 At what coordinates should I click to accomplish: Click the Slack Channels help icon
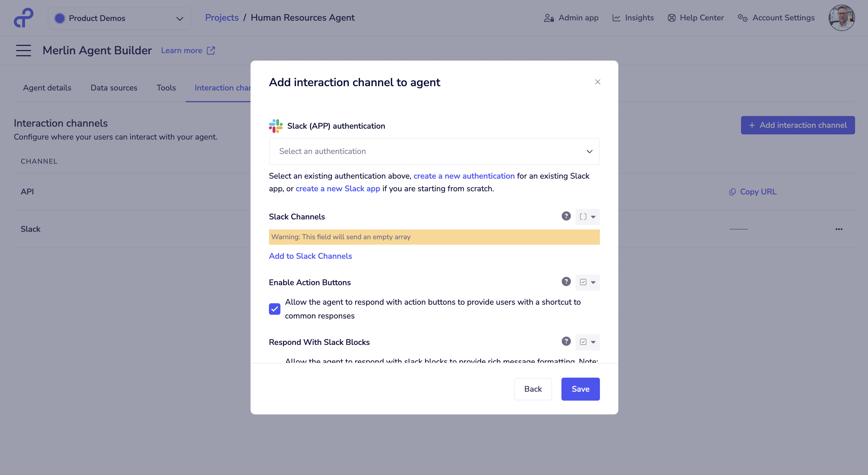pyautogui.click(x=566, y=216)
